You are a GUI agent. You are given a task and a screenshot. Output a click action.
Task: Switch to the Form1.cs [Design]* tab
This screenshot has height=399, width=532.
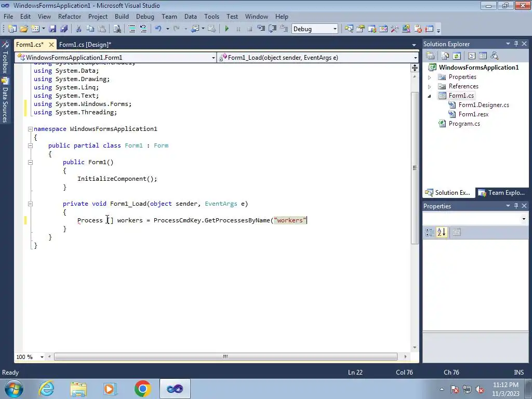(85, 45)
